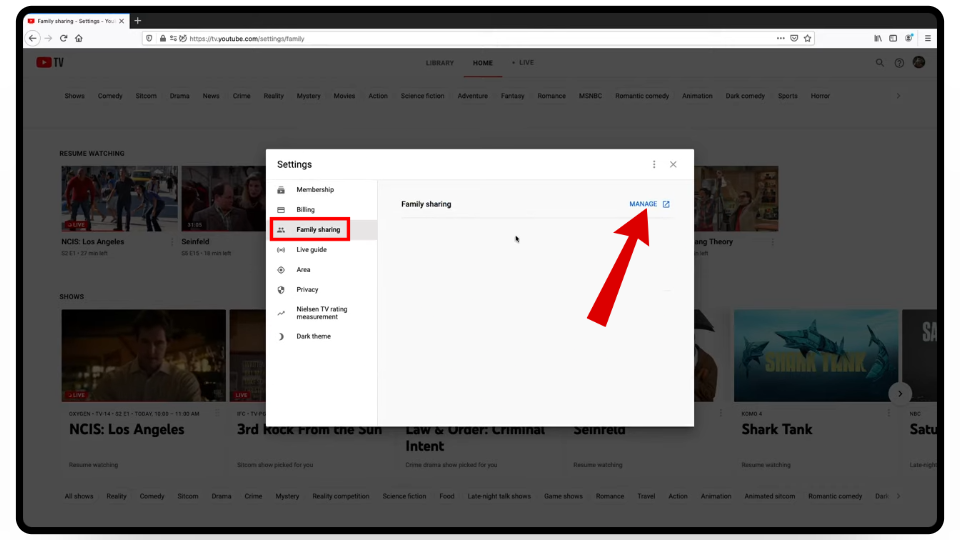
Task: Switch to the HOME tab
Action: click(482, 63)
